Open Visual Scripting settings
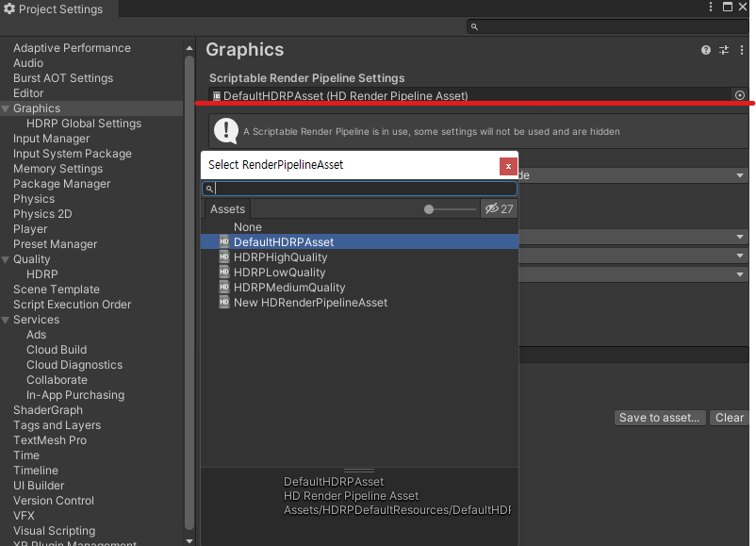Image resolution: width=756 pixels, height=546 pixels. point(54,531)
